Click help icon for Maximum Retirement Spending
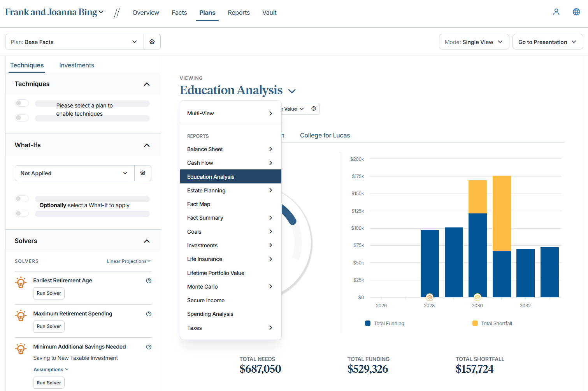The image size is (588, 391). tap(149, 314)
